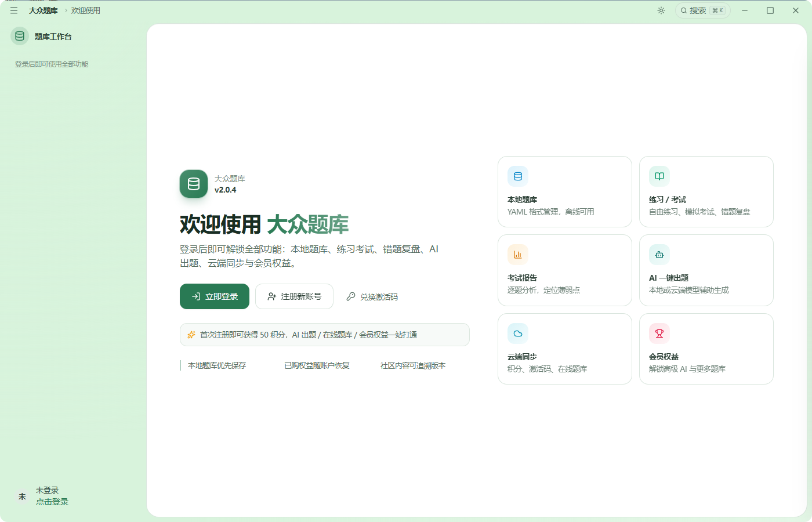Click the 考试报告 card title

pyautogui.click(x=522, y=278)
